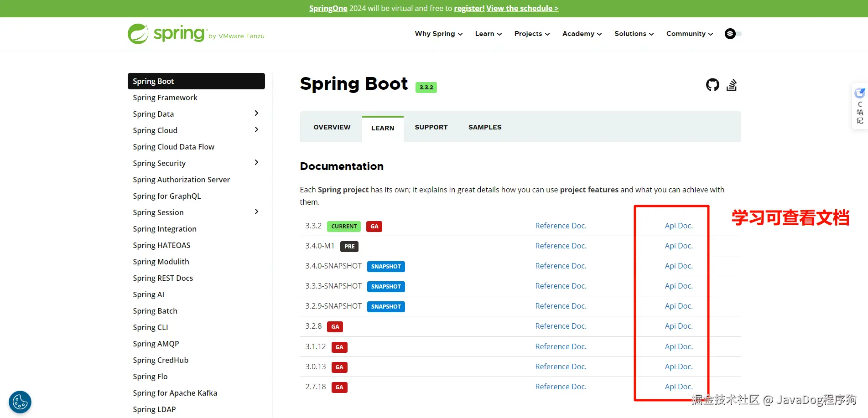
Task: Open Api Doc. for version 3.0.13
Action: pos(679,366)
